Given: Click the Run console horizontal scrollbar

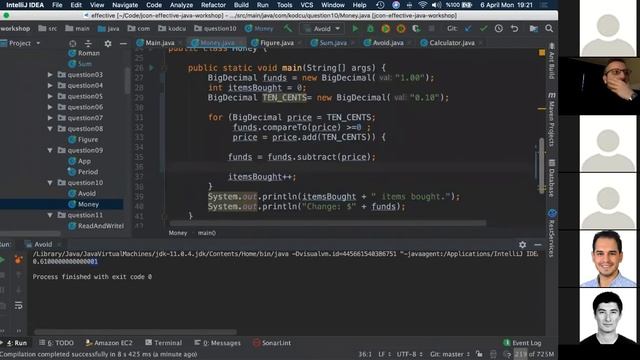Looking at the screenshot, I should tap(136, 332).
